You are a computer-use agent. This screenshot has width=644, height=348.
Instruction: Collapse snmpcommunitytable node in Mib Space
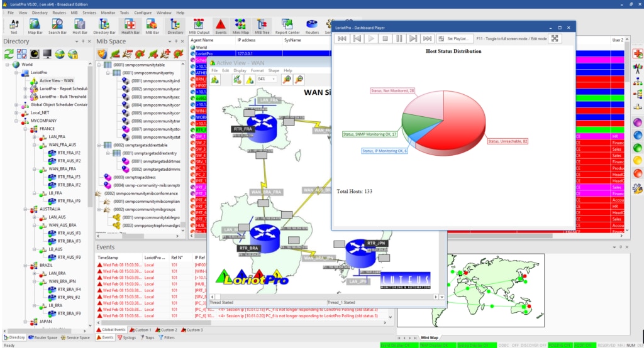tap(99, 65)
